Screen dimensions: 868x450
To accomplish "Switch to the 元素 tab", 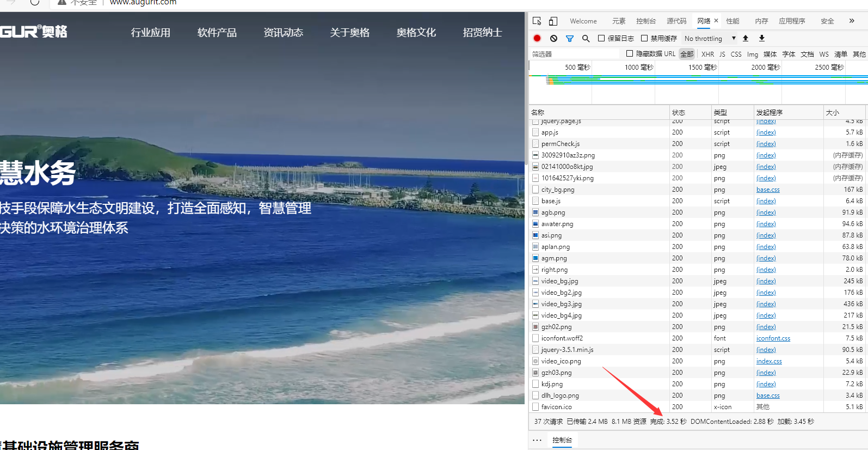I will [x=619, y=21].
